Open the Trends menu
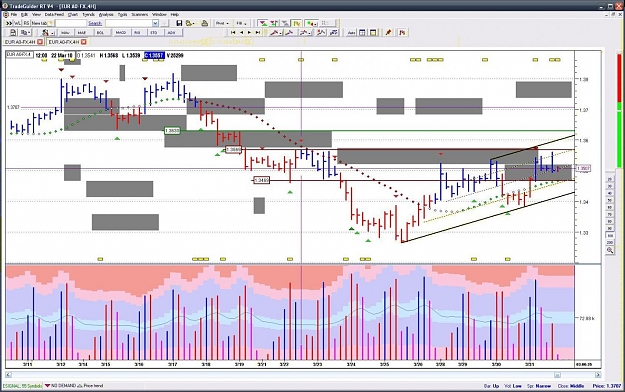Screen dimensions: 625x392 [x=88, y=14]
